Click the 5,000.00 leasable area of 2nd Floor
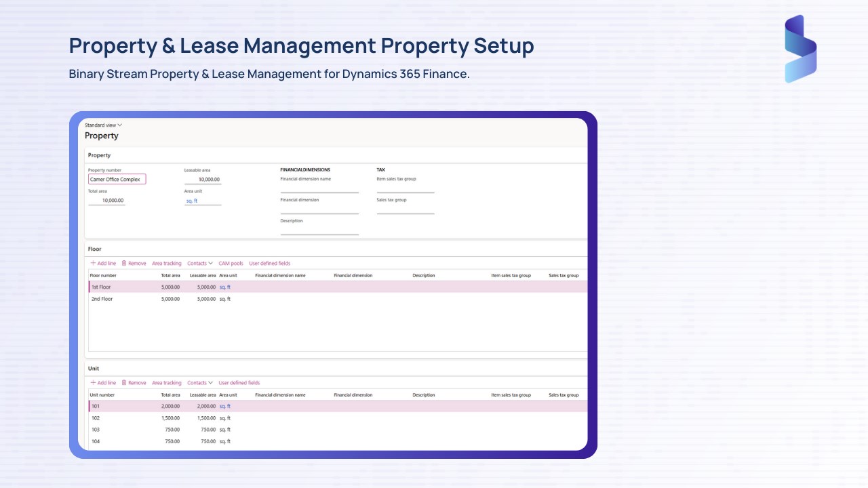The width and height of the screenshot is (868, 488). pos(206,299)
